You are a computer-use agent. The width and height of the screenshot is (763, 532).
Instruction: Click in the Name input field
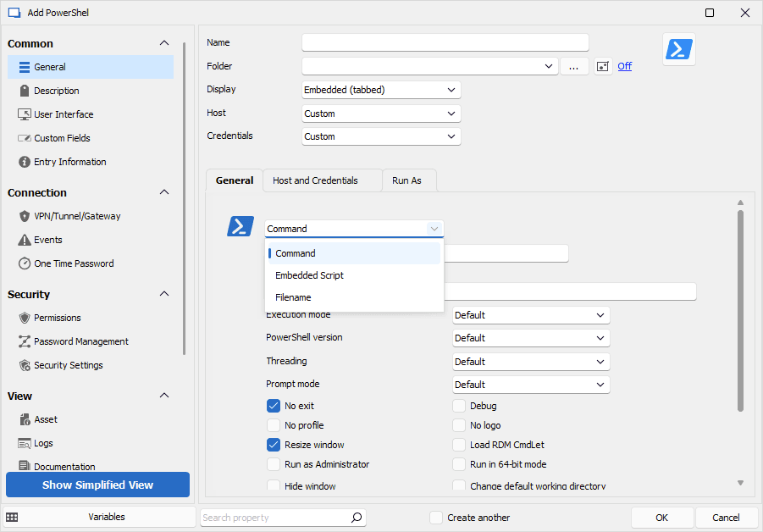[445, 42]
